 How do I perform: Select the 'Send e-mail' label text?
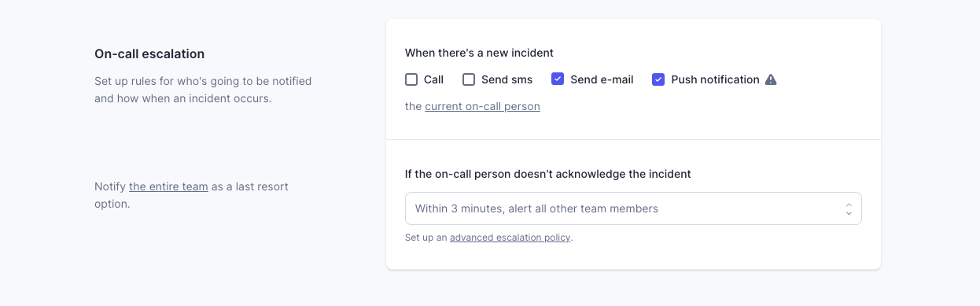point(602,79)
